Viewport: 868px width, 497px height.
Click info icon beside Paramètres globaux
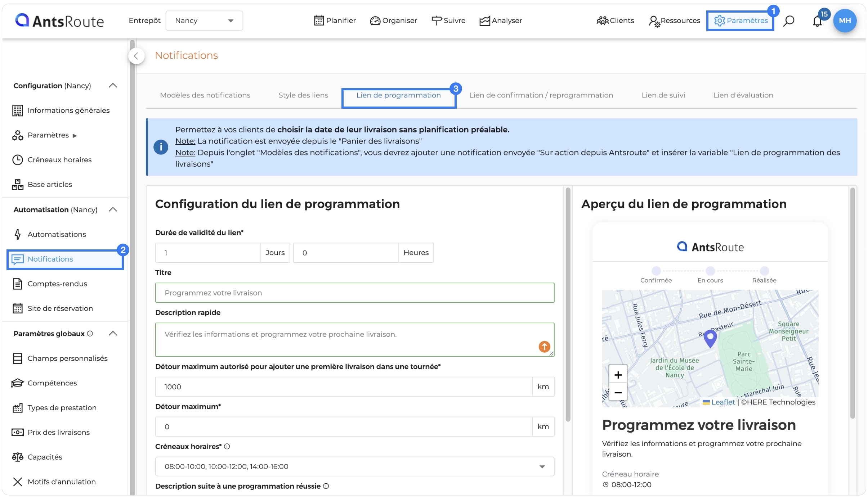pyautogui.click(x=90, y=334)
